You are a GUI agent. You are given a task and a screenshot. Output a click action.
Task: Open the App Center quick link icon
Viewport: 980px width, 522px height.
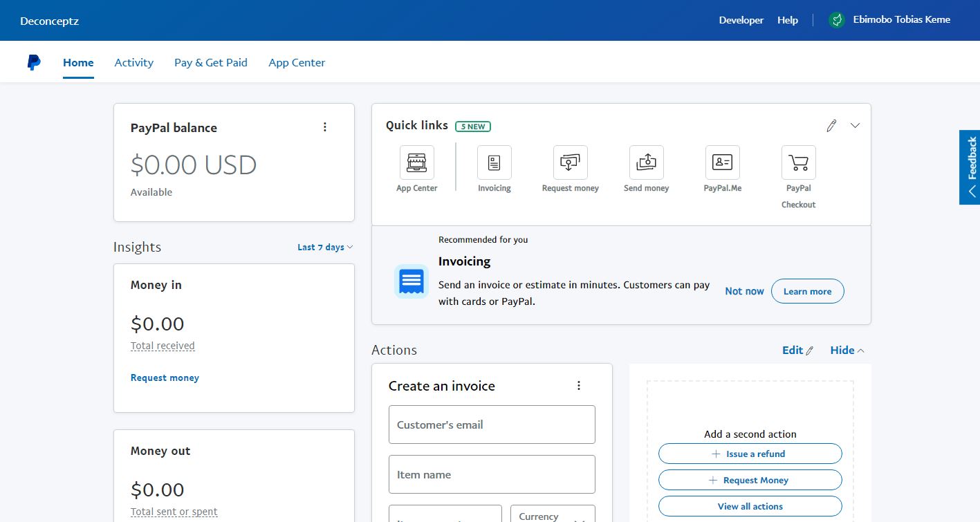click(x=417, y=162)
